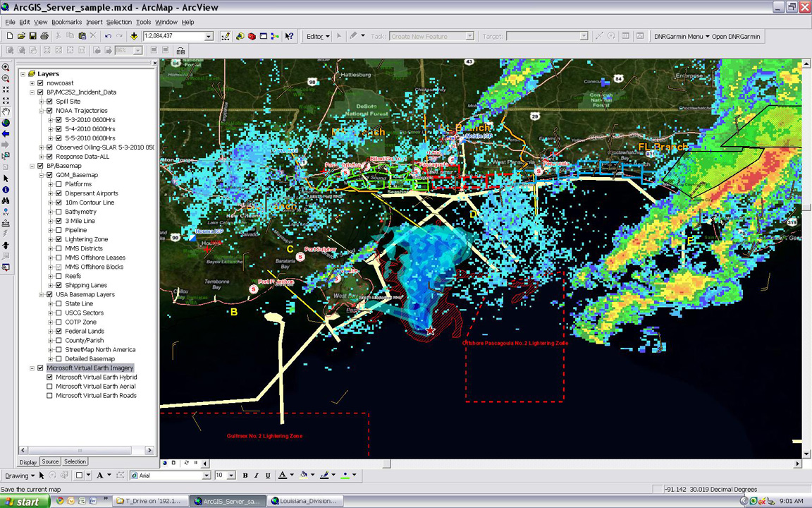Open the Bookmarks menu
The image size is (812, 508).
66,22
